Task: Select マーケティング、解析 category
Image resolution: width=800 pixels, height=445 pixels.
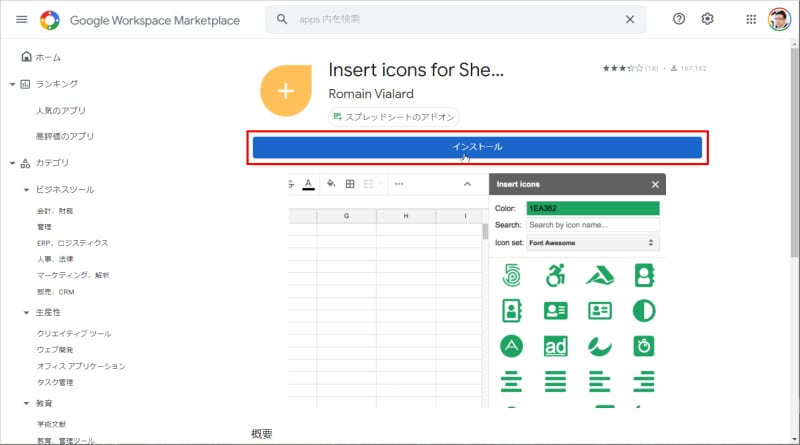Action: [73, 275]
